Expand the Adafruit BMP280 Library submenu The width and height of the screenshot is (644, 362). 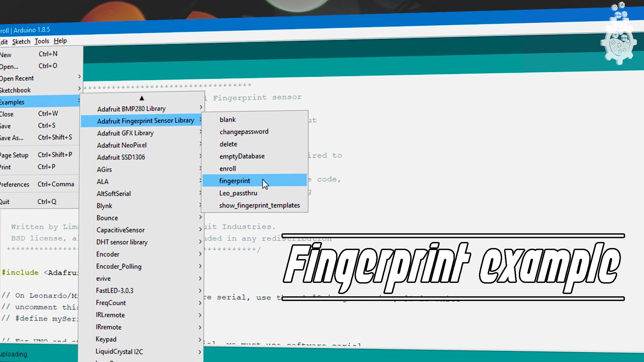(x=131, y=108)
